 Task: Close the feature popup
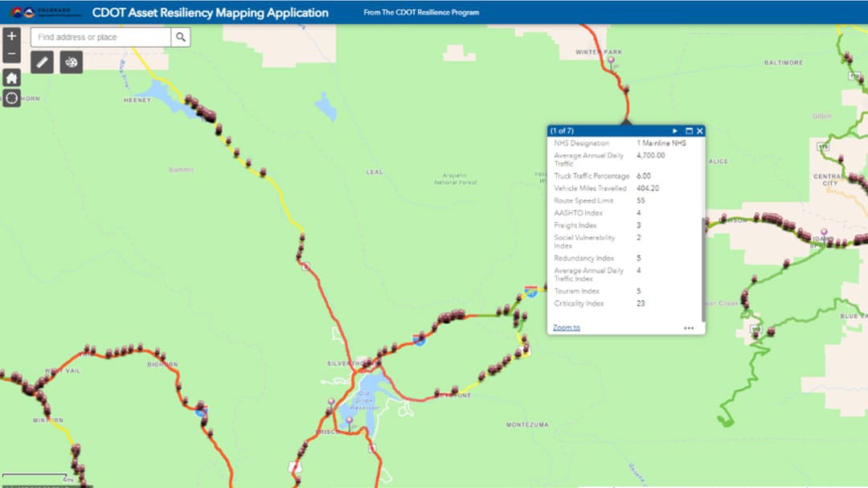tap(700, 131)
